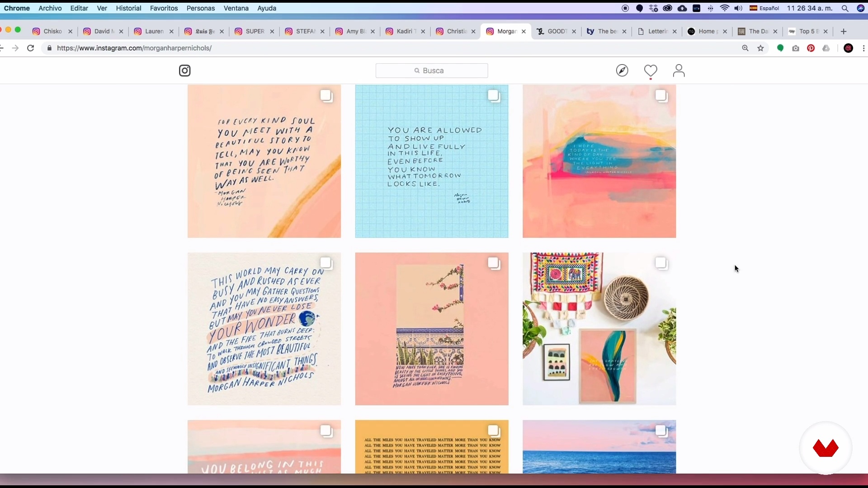The width and height of the screenshot is (868, 488).
Task: Open the peach post with flower branch print
Action: pos(432,329)
